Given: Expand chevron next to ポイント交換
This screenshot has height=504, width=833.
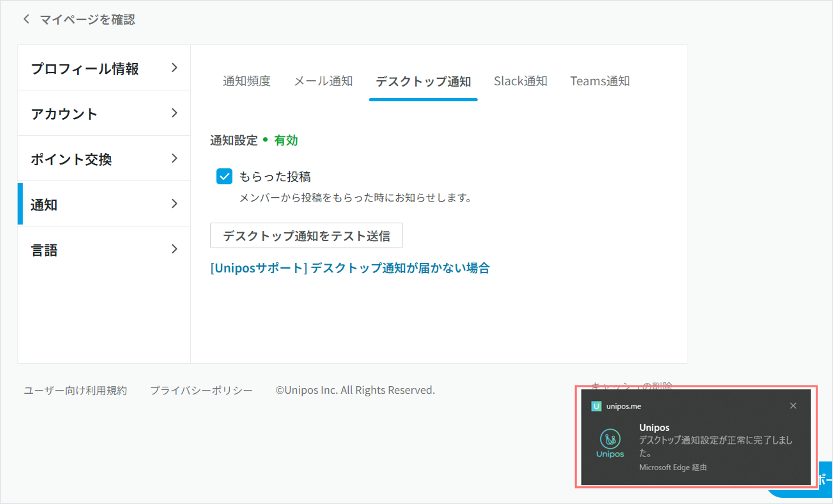Looking at the screenshot, I should [174, 158].
